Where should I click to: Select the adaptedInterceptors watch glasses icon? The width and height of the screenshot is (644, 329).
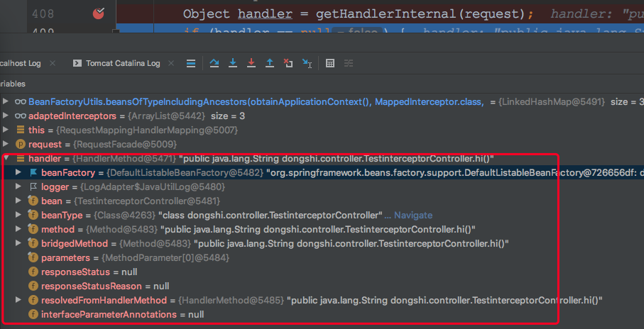[x=20, y=116]
